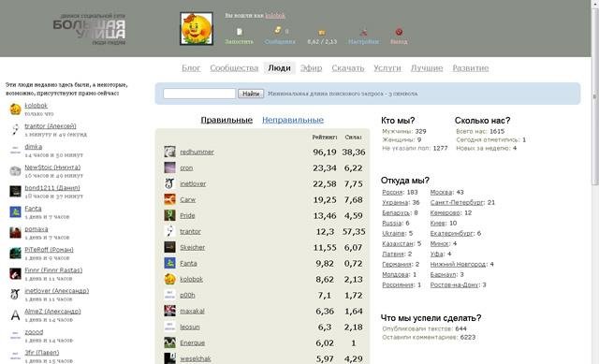Open Сообщения via its envelope icon

(x=278, y=31)
